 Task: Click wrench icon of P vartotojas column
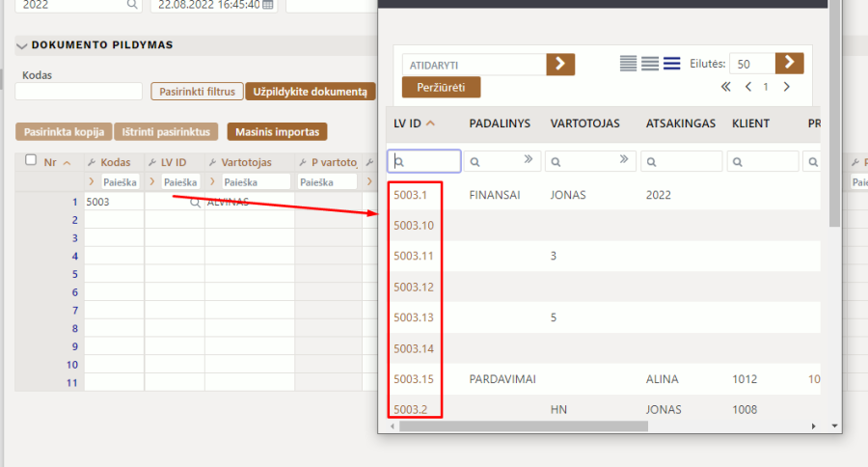click(x=303, y=162)
